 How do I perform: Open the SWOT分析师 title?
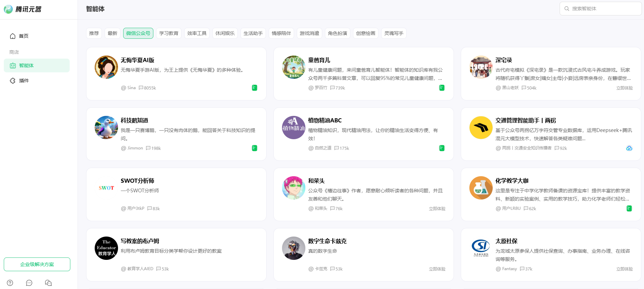click(137, 181)
